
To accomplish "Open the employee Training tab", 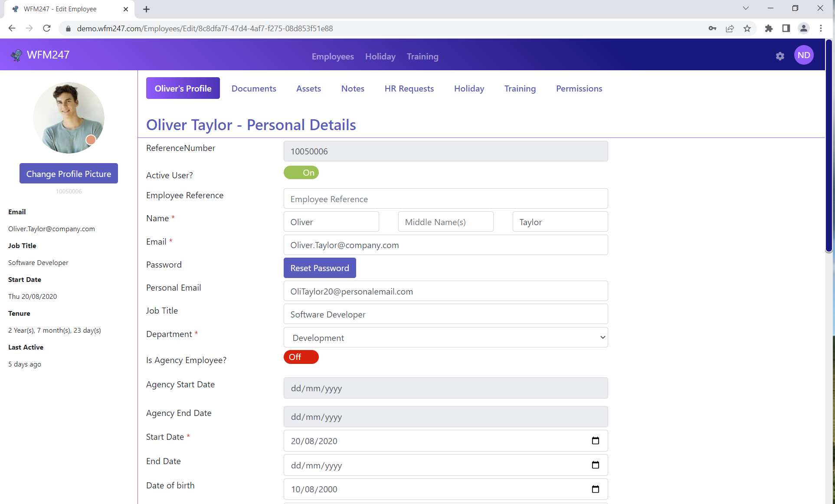I will point(520,88).
